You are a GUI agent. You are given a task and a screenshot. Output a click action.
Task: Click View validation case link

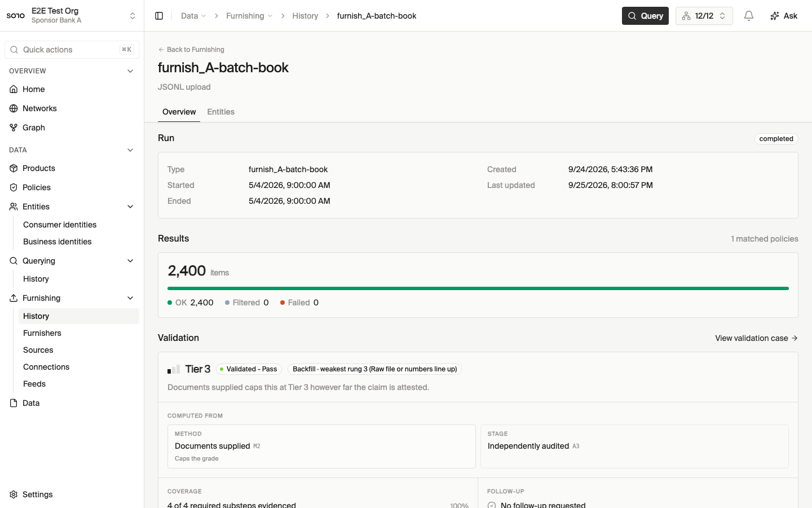coord(756,338)
